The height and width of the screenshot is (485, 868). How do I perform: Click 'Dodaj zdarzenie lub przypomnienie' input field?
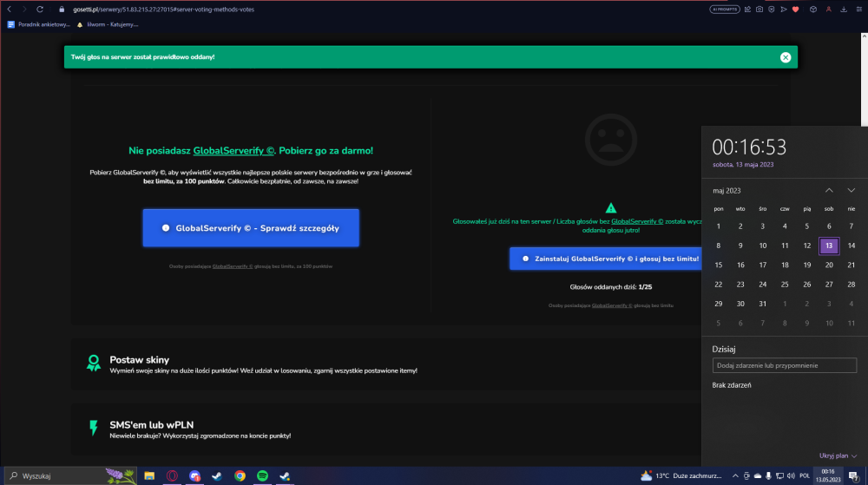pos(785,365)
